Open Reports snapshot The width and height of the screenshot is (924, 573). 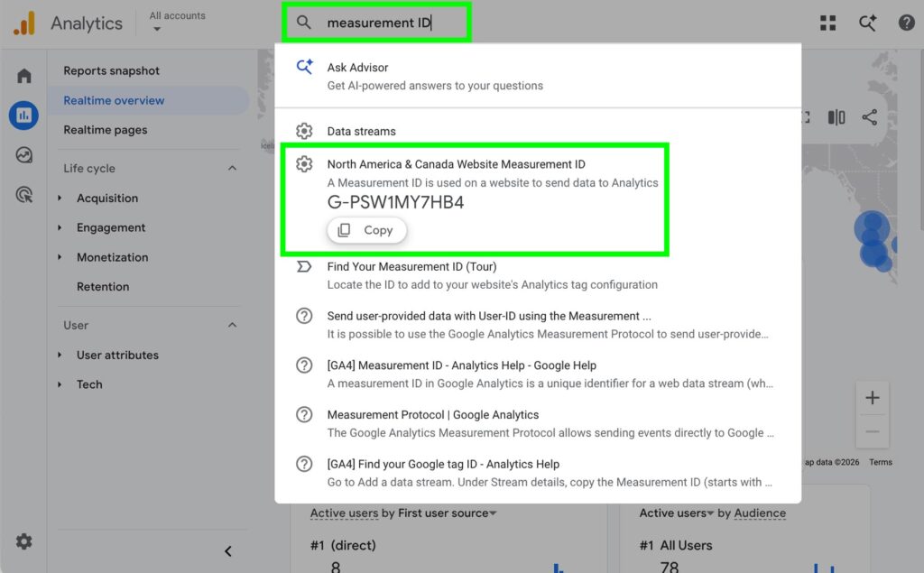111,70
